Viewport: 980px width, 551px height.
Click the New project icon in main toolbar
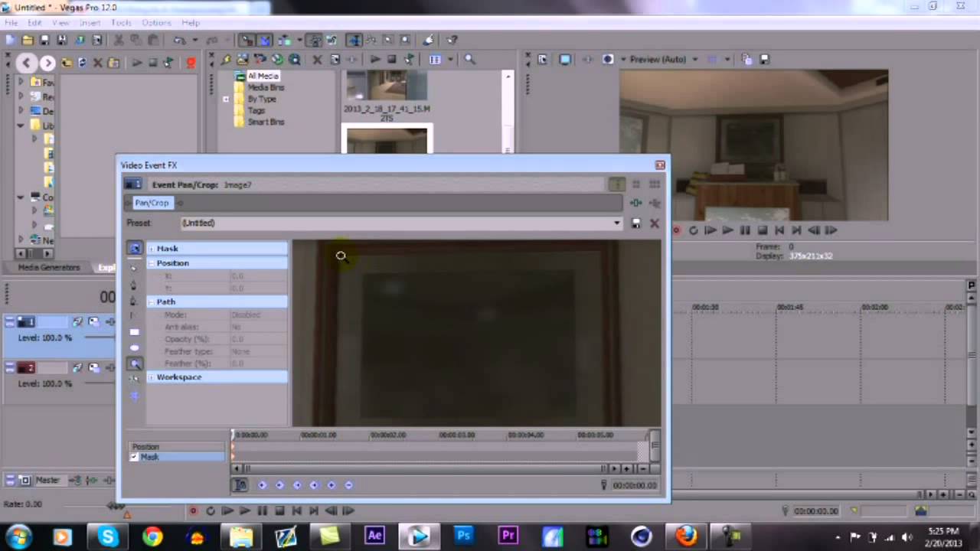click(x=10, y=40)
